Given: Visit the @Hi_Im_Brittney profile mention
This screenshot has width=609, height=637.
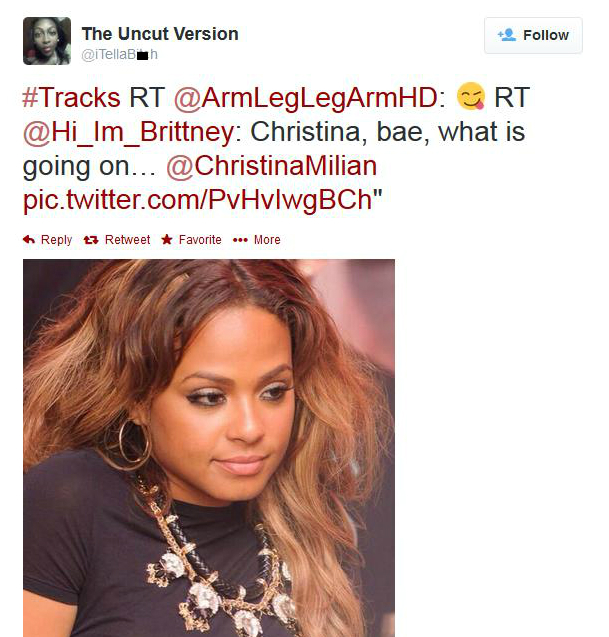Looking at the screenshot, I should [129, 132].
